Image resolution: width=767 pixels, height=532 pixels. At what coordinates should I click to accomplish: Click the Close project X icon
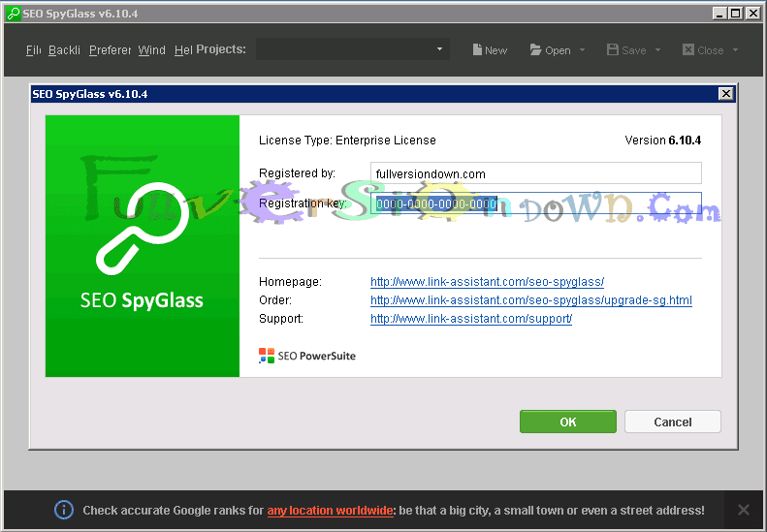pos(688,49)
